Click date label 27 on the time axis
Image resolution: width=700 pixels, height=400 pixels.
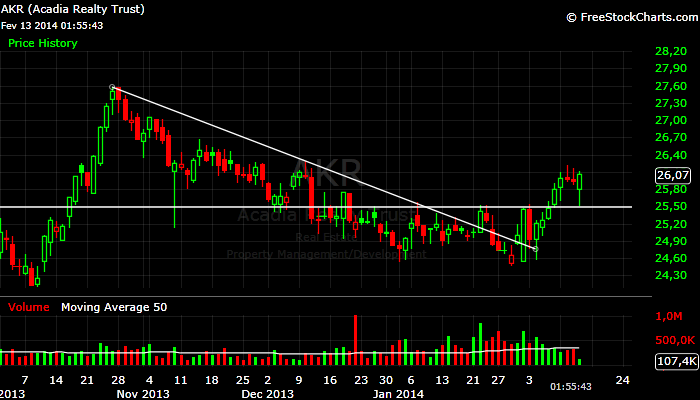click(498, 380)
